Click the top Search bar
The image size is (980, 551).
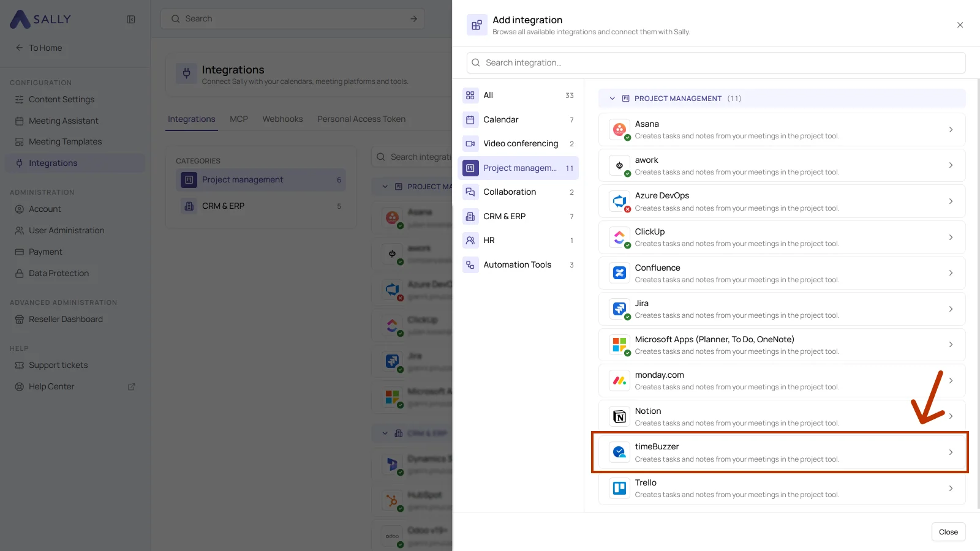(x=293, y=19)
